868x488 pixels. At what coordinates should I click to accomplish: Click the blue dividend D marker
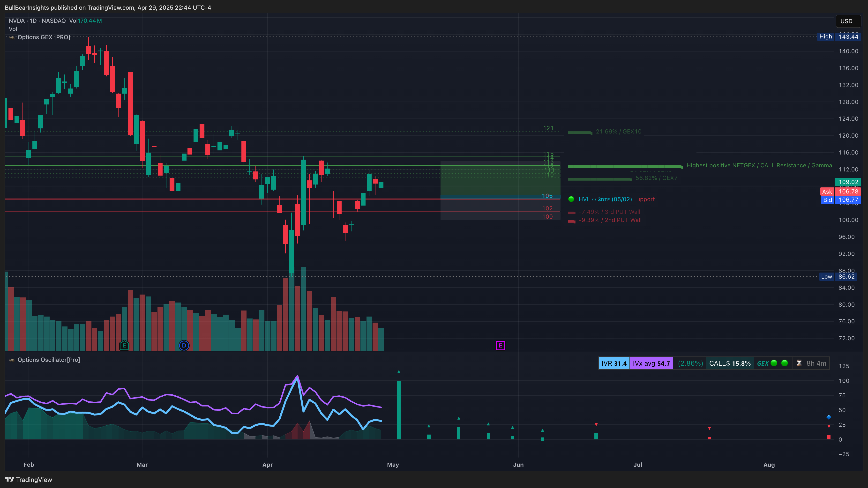pyautogui.click(x=184, y=345)
